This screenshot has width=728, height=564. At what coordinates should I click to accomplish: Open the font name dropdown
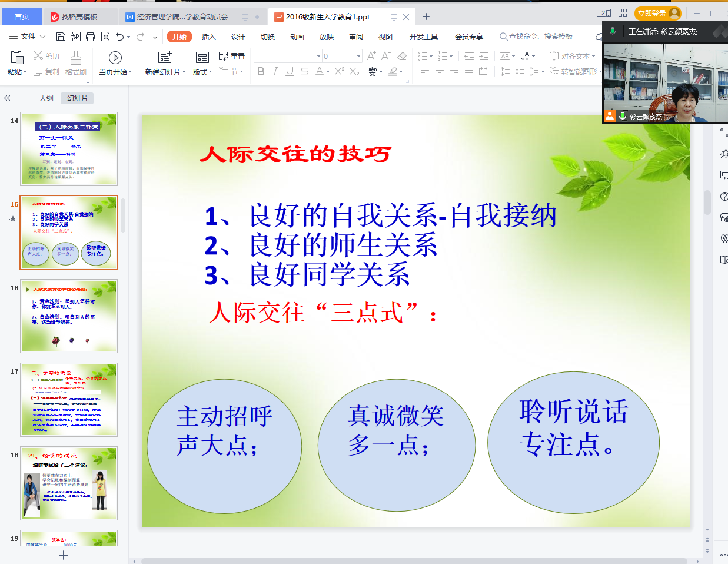click(x=318, y=56)
